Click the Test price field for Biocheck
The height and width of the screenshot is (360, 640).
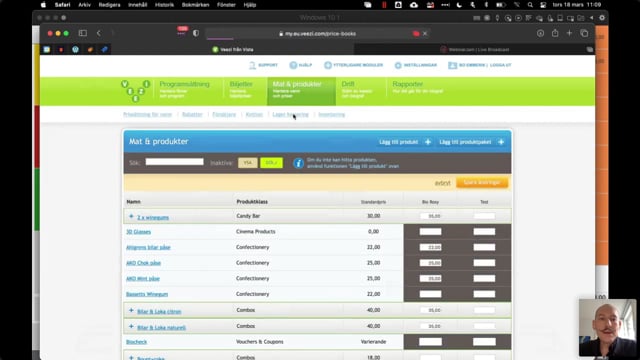(484, 342)
